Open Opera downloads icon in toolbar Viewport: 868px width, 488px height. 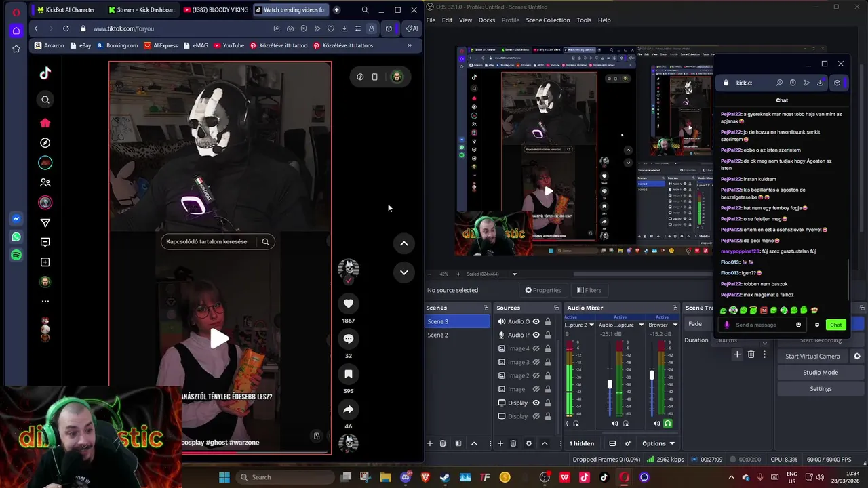coord(344,28)
